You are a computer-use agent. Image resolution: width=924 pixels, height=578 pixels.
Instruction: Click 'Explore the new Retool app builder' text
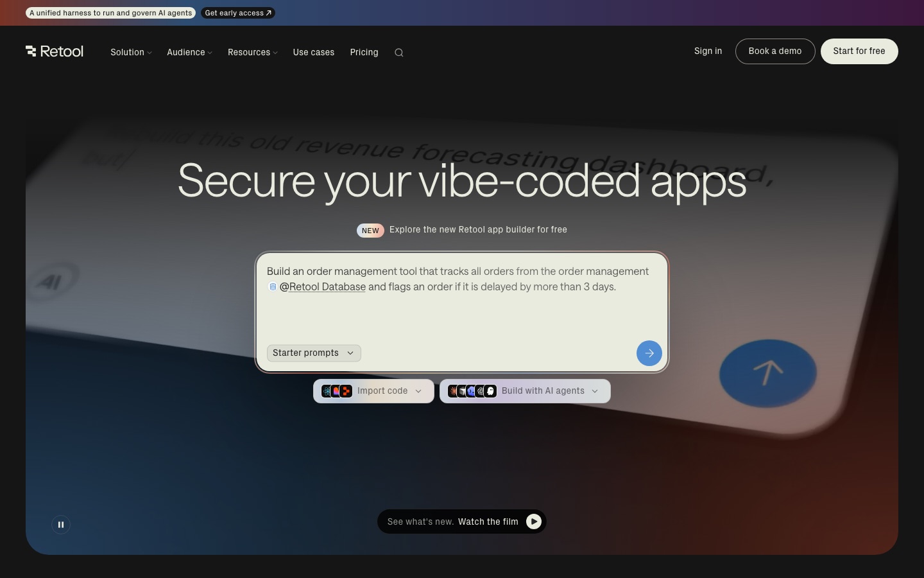478,230
